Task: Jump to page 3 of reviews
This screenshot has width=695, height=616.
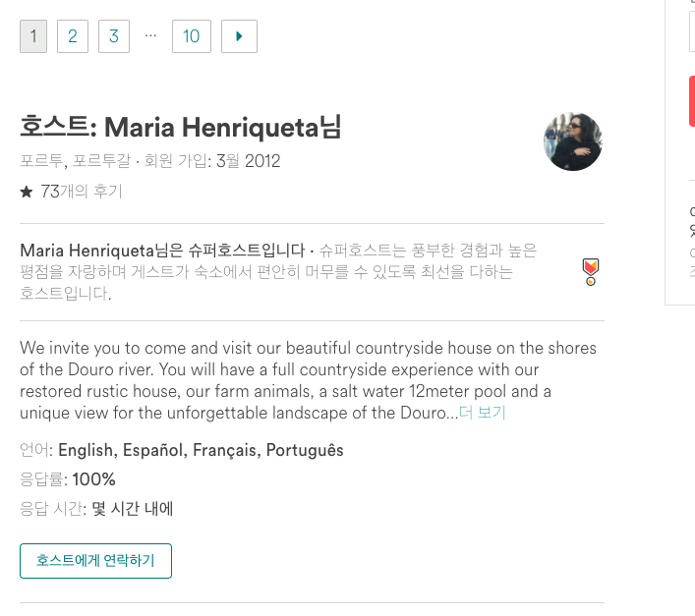Action: tap(114, 37)
